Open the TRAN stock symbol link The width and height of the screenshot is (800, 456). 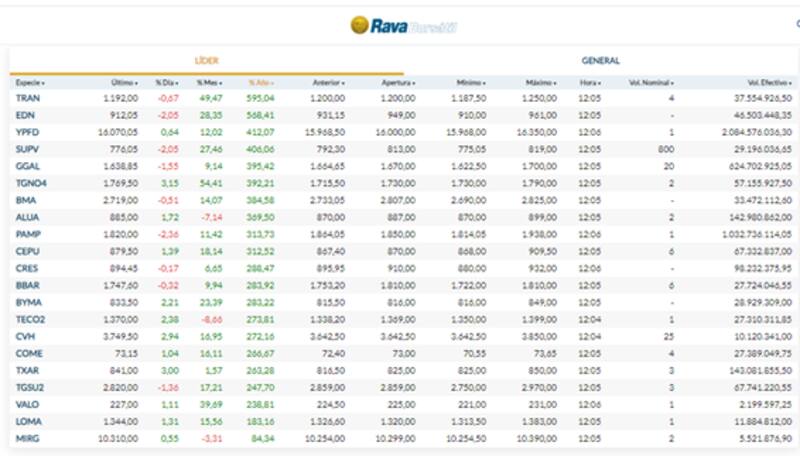pyautogui.click(x=27, y=98)
